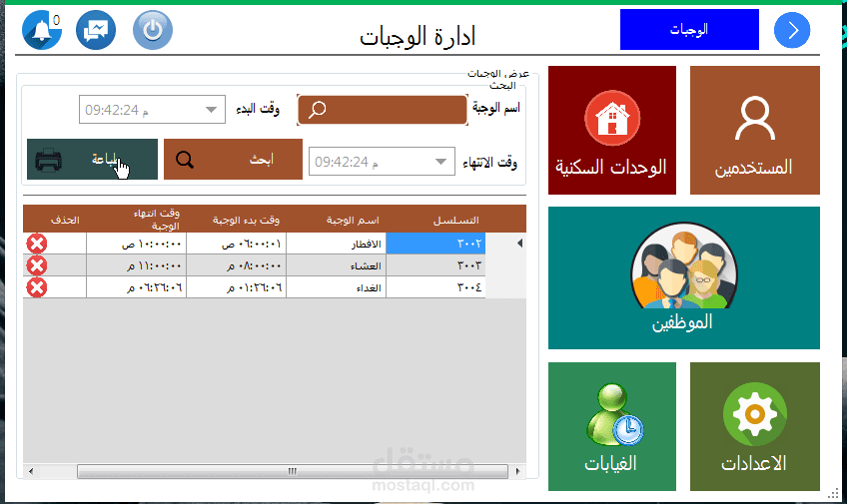Click the scrollbar right arrow
This screenshot has height=504, width=847.
(x=518, y=471)
